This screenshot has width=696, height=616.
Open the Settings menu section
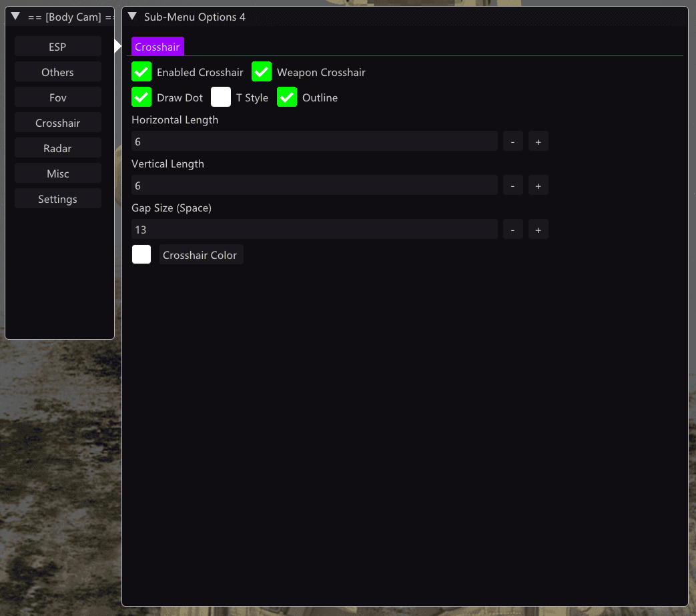(x=57, y=199)
